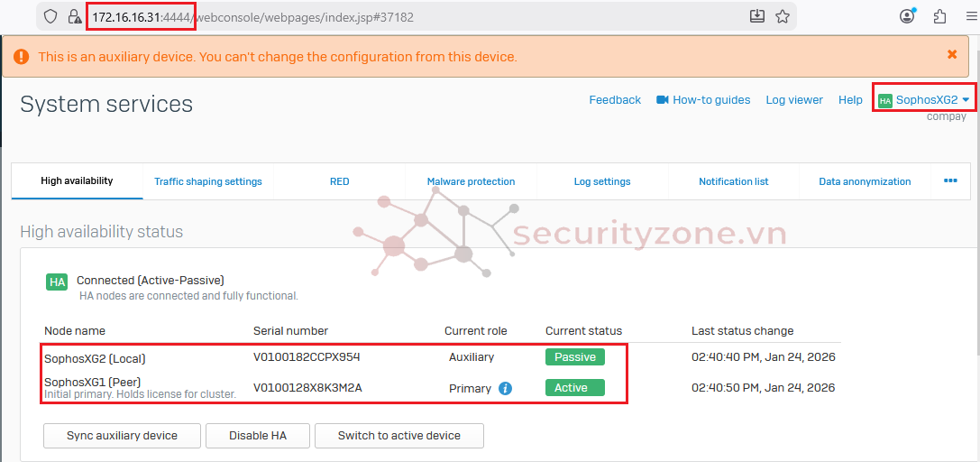Open the Malware protection tab
The width and height of the screenshot is (980, 462).
(471, 181)
